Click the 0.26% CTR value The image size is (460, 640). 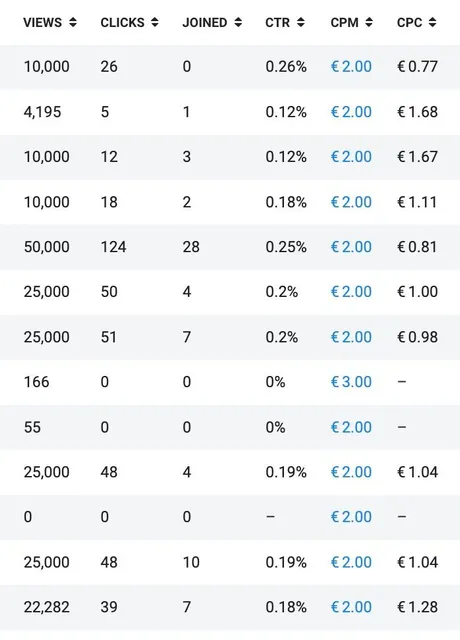(x=286, y=67)
